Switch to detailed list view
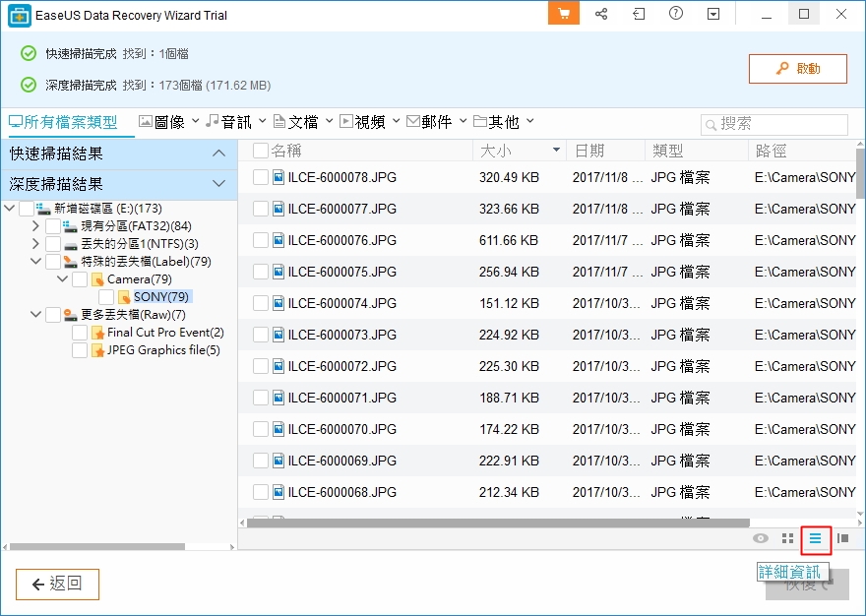Screen dimensions: 866x616 coord(816,538)
